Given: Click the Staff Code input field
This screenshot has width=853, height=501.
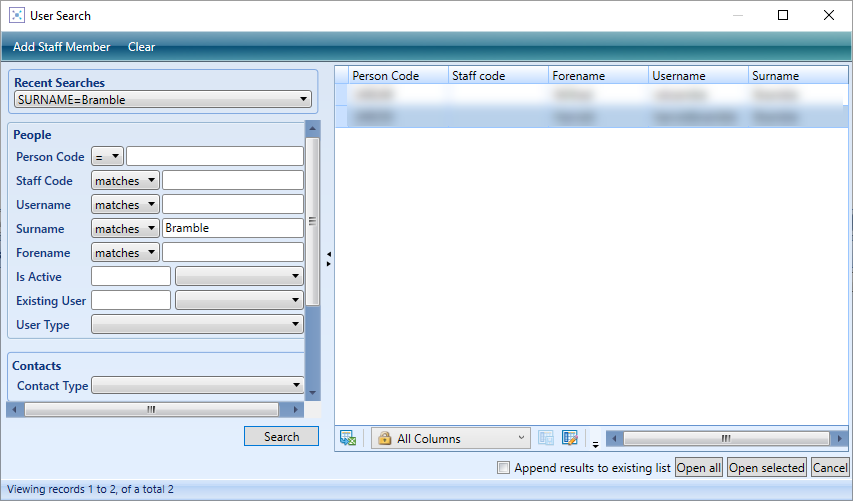Looking at the screenshot, I should click(233, 181).
